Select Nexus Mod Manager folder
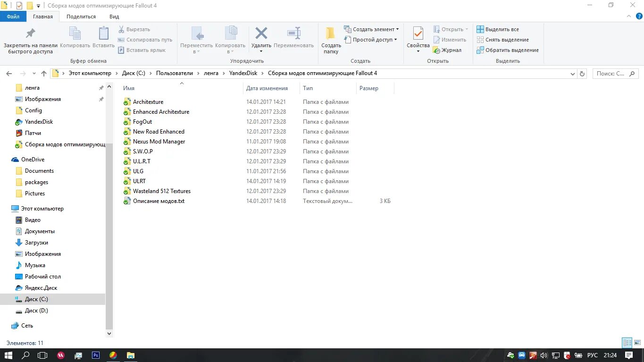 point(159,142)
